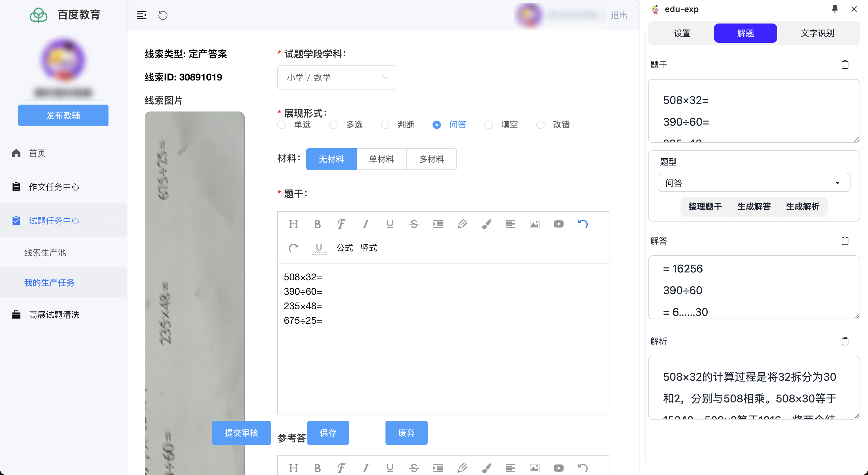Insert an image into the editor
Viewport: 868px width, 475px height.
(534, 224)
